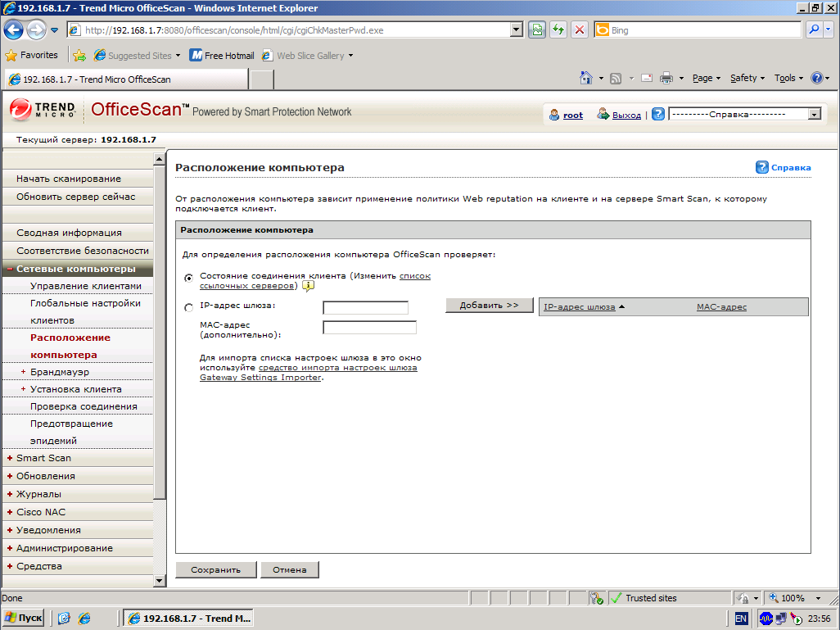Viewport: 840px width, 630px height.
Task: Click the Read Mail icon
Action: (647, 79)
